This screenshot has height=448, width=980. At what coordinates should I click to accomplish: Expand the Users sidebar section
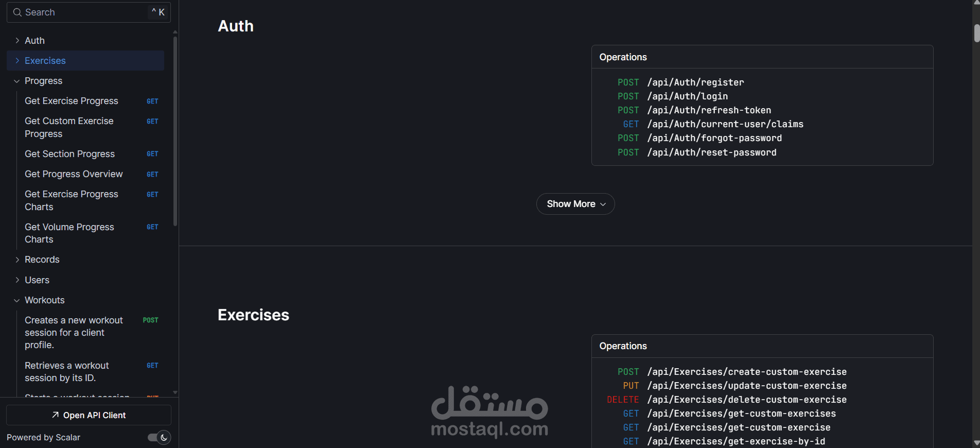pos(17,280)
